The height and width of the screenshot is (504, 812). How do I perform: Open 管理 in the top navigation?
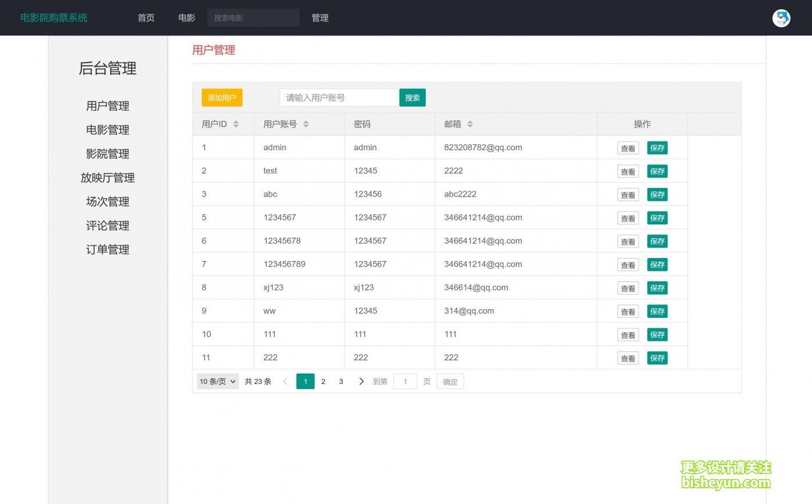click(x=320, y=18)
